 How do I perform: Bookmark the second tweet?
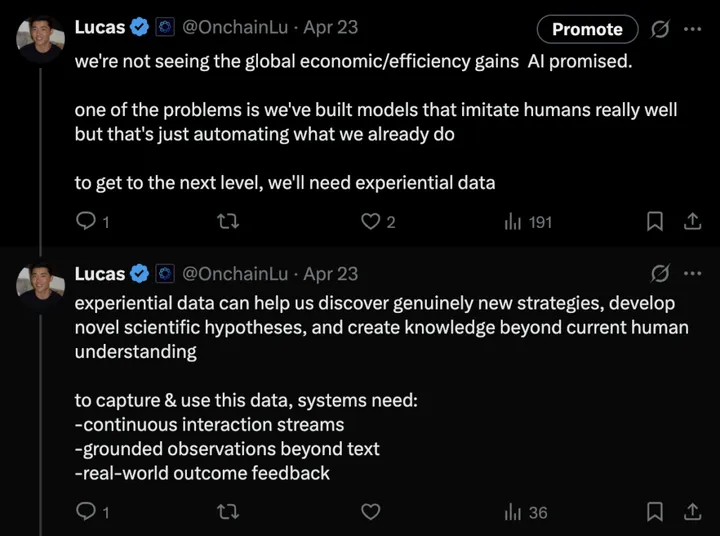point(655,512)
